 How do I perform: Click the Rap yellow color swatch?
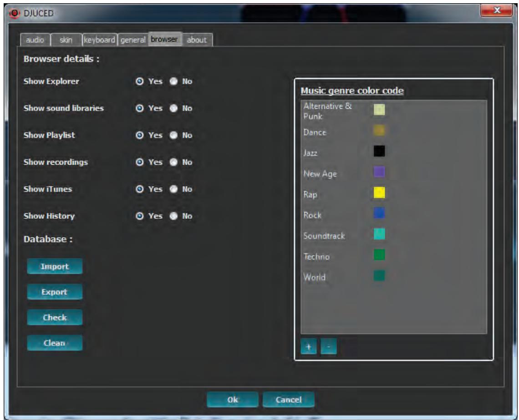(379, 192)
